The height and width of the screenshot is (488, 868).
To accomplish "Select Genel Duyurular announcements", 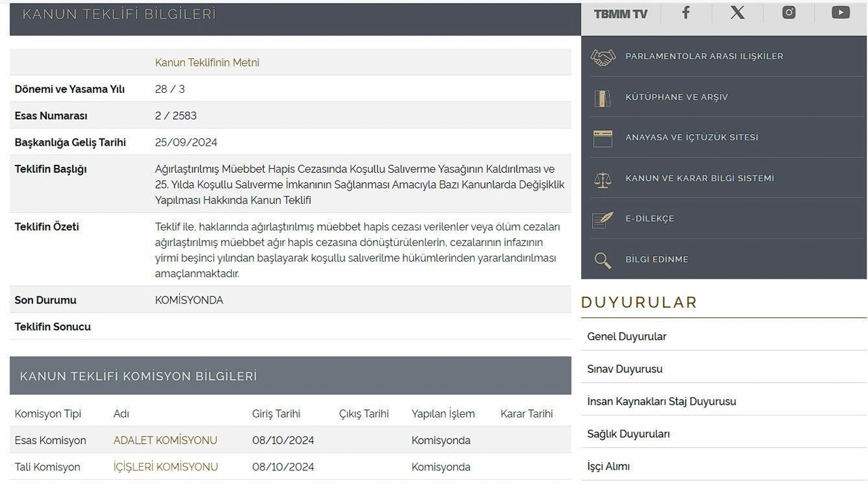I will click(x=627, y=337).
